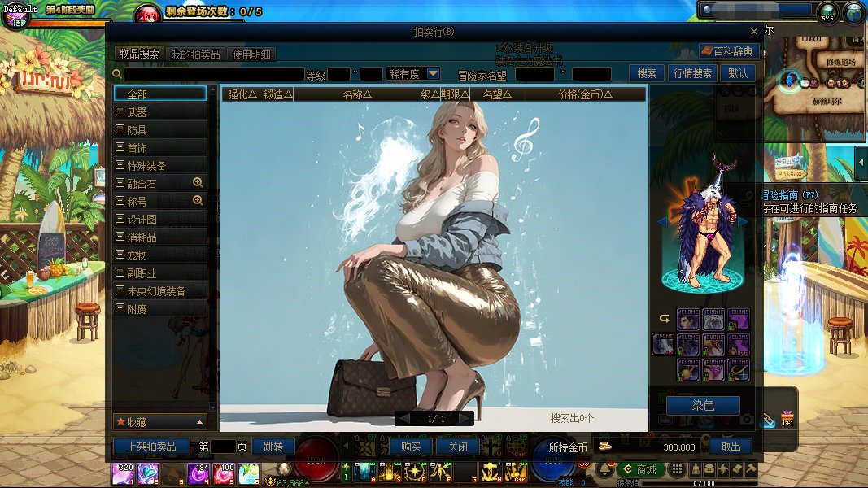
Task: Activate the starburst skill on hotkey D
Action: (x=415, y=472)
